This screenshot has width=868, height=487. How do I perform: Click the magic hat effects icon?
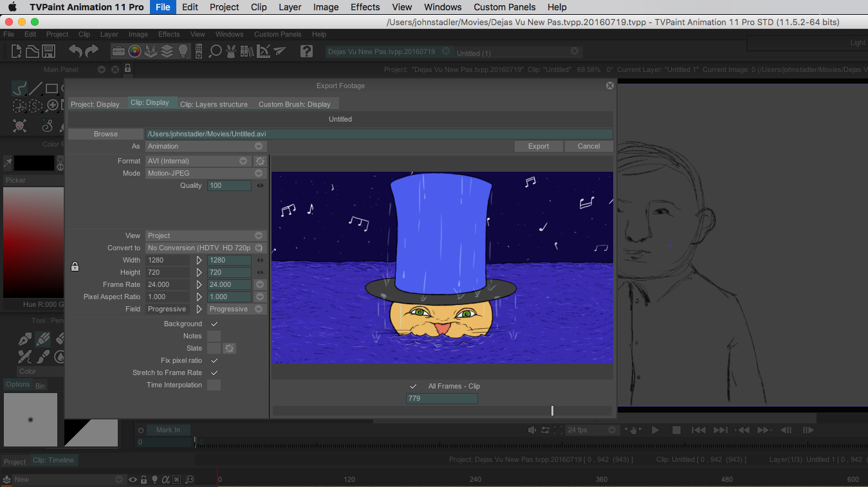coord(232,51)
